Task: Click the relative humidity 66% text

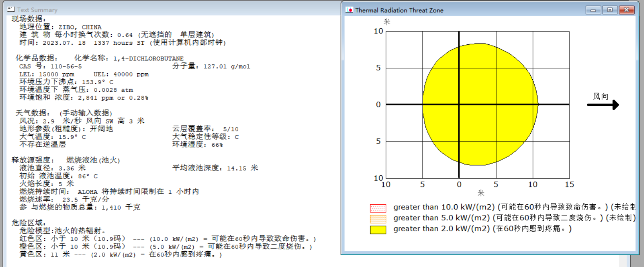Action: click(198, 145)
